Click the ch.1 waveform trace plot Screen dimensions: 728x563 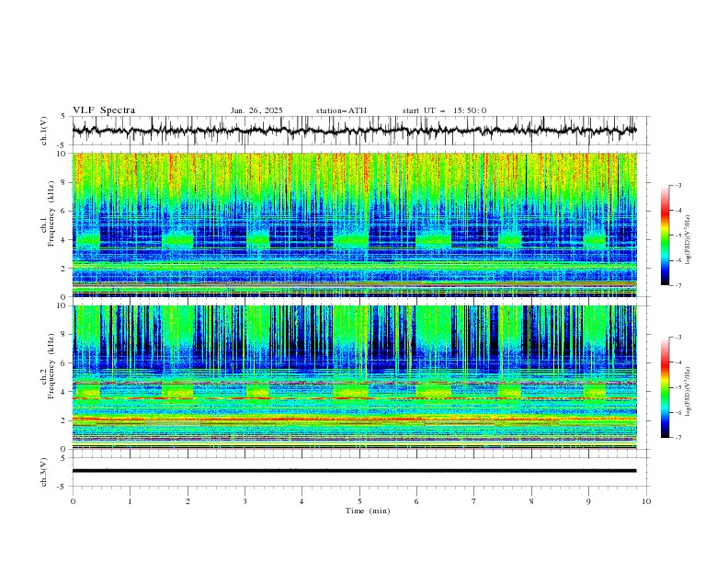354,131
